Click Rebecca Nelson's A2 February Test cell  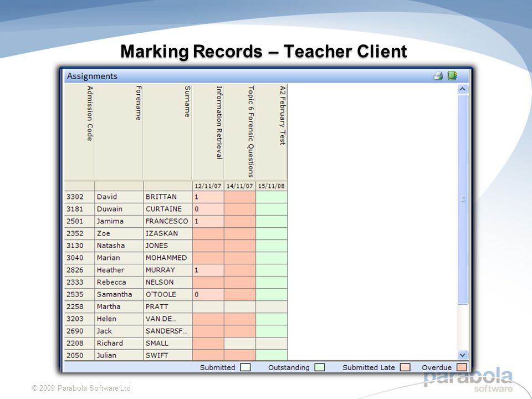tap(272, 282)
